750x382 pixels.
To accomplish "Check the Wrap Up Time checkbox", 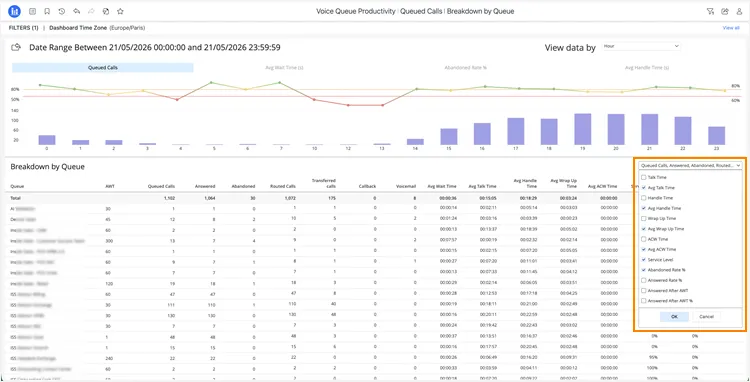I will (644, 218).
